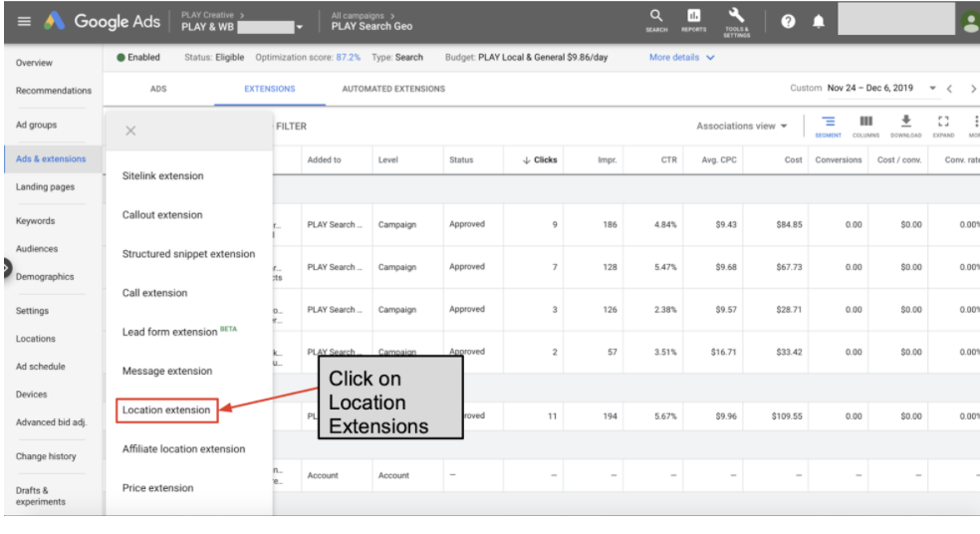Click the Download icon
The width and height of the screenshot is (980, 534).
point(905,126)
